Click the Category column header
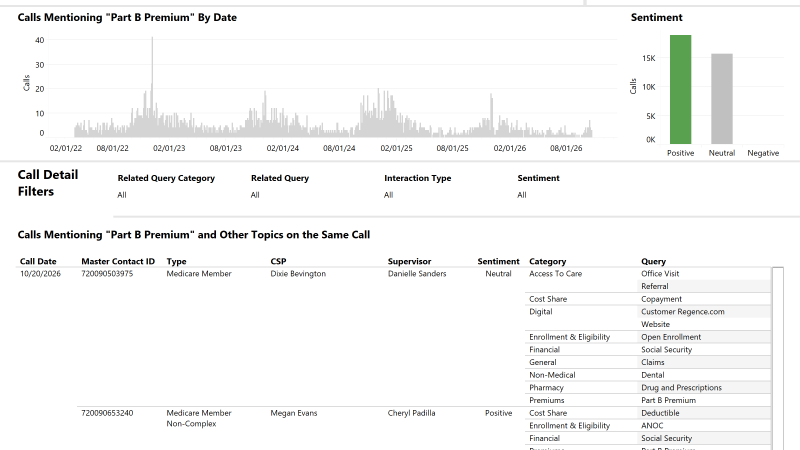 point(547,261)
